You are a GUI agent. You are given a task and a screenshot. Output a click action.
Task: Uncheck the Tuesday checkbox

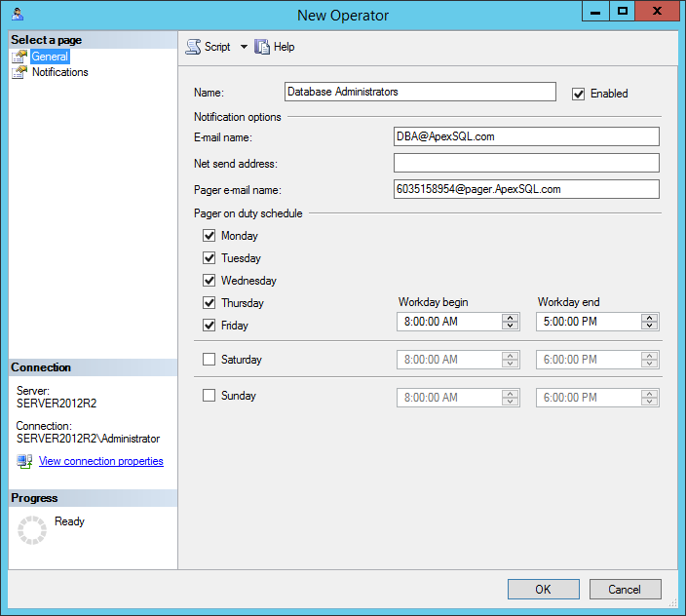[210, 258]
